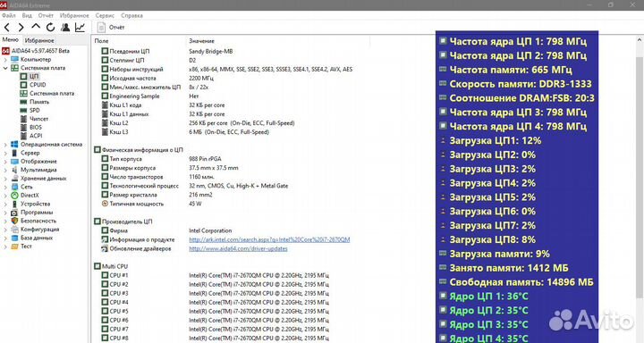Open the Вид menu
Image resolution: width=644 pixels, height=343 pixels.
coord(27,15)
